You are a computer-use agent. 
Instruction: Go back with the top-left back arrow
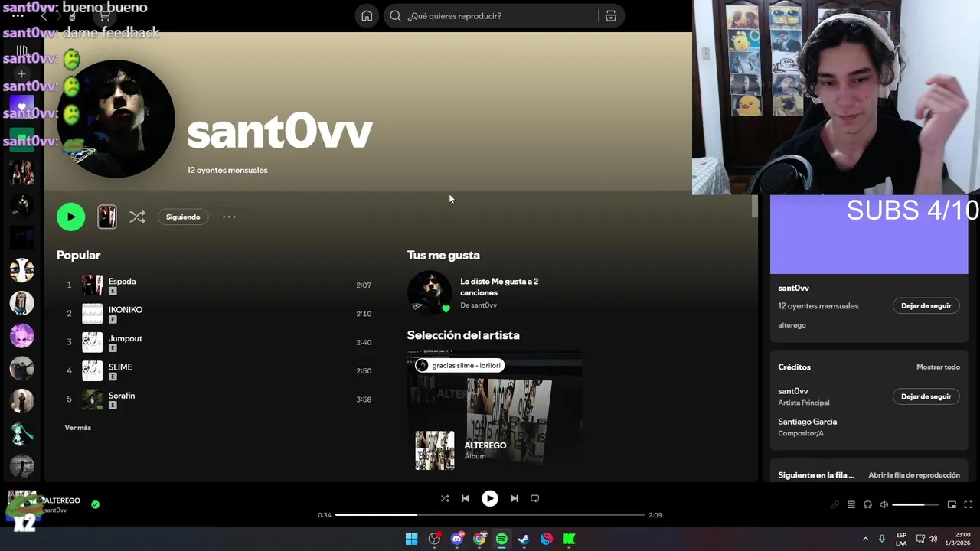44,16
